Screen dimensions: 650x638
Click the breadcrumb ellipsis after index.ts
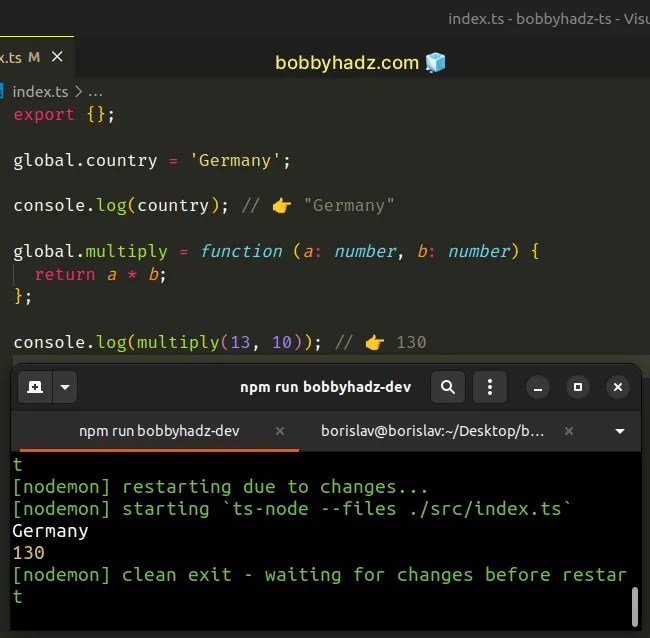[x=95, y=92]
